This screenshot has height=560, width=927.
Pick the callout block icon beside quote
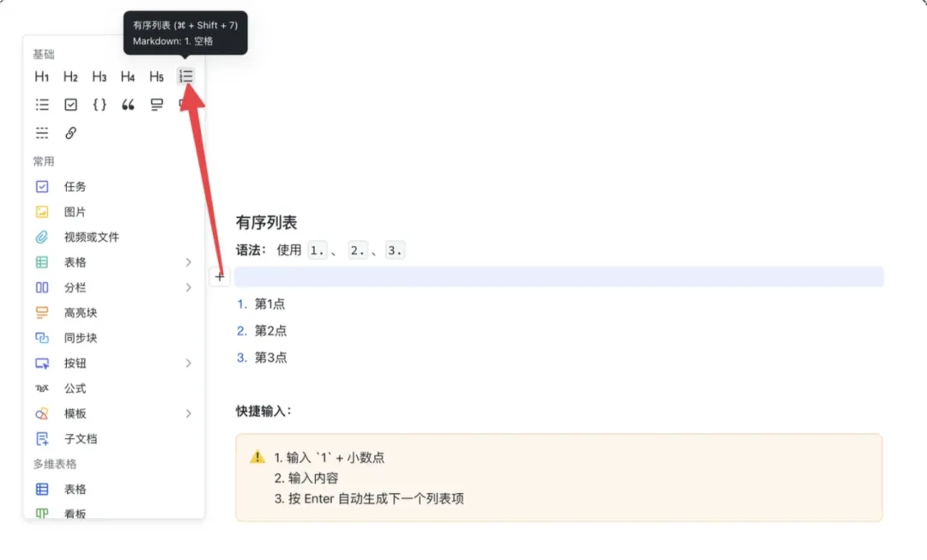click(157, 105)
